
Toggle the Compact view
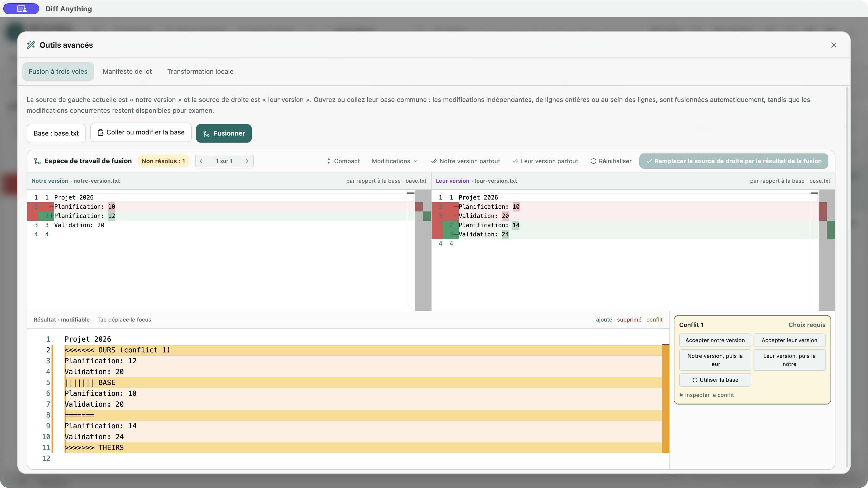(x=343, y=161)
